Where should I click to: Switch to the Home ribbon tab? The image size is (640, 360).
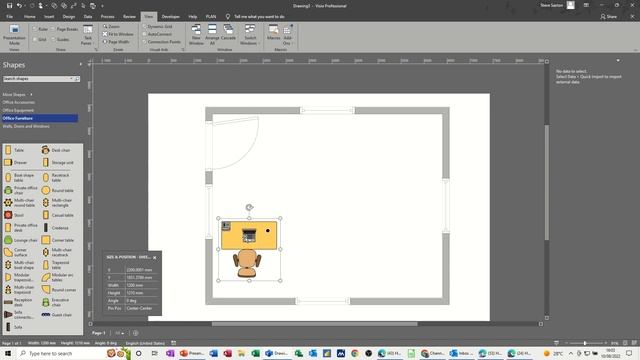point(29,17)
